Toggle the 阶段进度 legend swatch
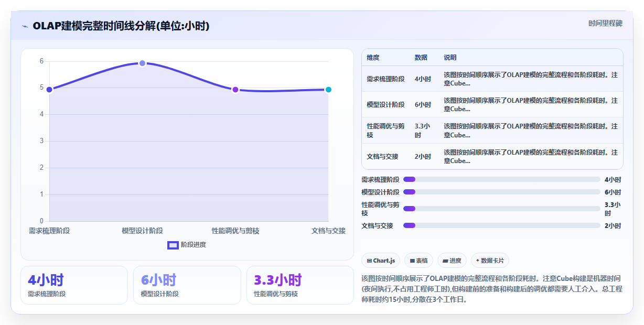This screenshot has height=325, width=644. 173,245
